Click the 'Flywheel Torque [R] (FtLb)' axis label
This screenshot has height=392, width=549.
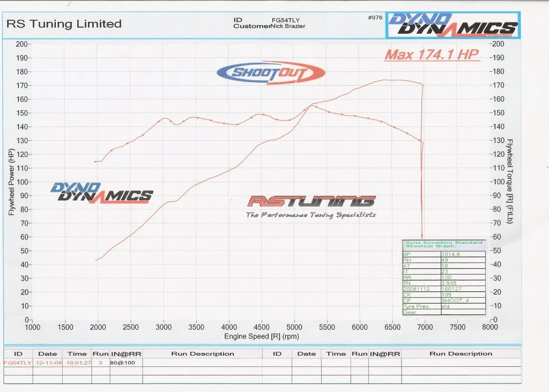pyautogui.click(x=510, y=181)
